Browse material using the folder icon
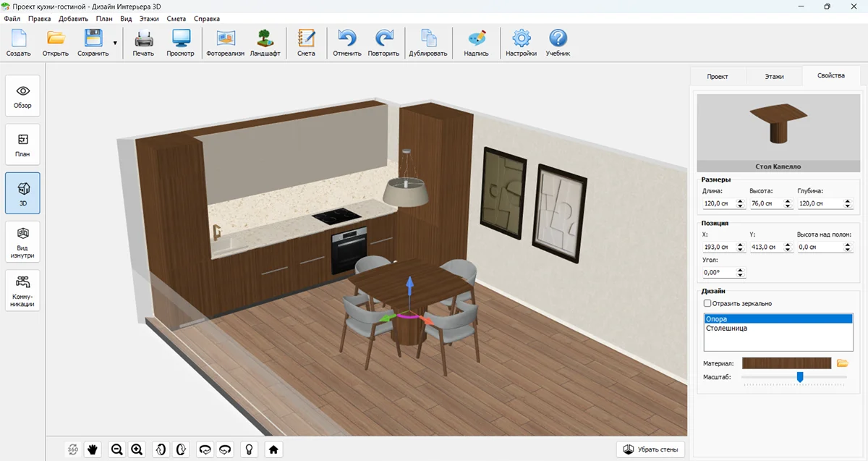 842,363
